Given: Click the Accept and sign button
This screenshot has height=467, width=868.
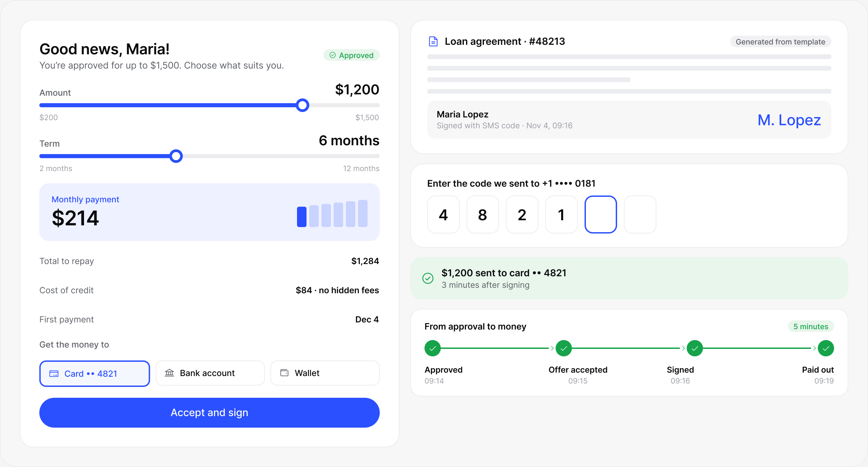Looking at the screenshot, I should point(210,413).
